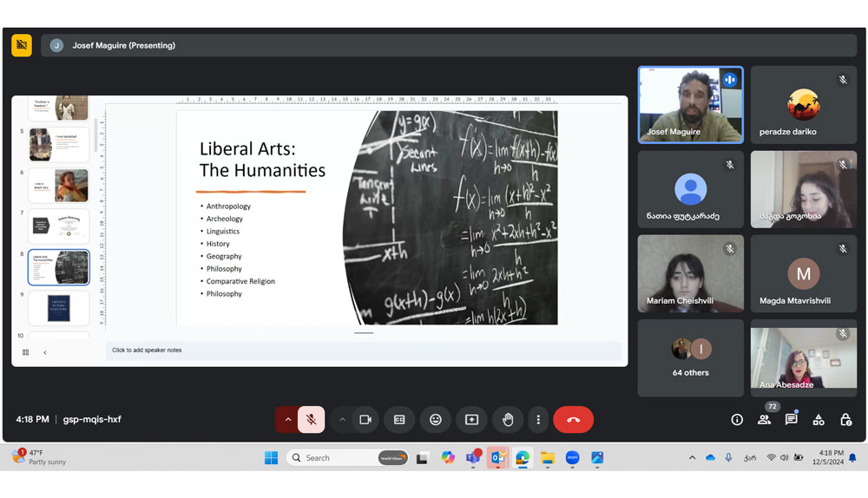The image size is (868, 498).
Task: Click the yellow stop-presentation icon at top left
Action: click(x=22, y=45)
